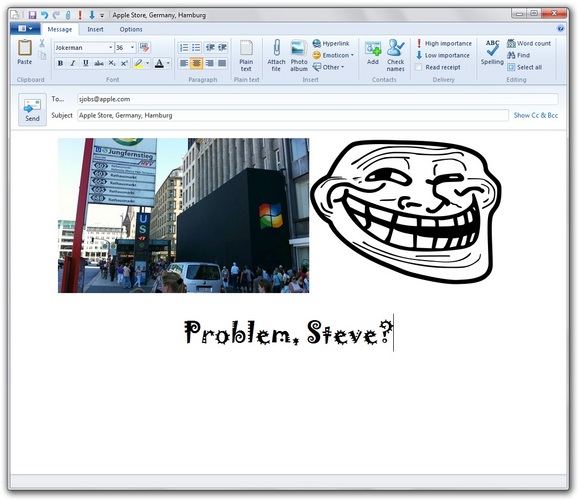
Task: Paste clipboard contents with the Paste button
Action: coord(25,52)
